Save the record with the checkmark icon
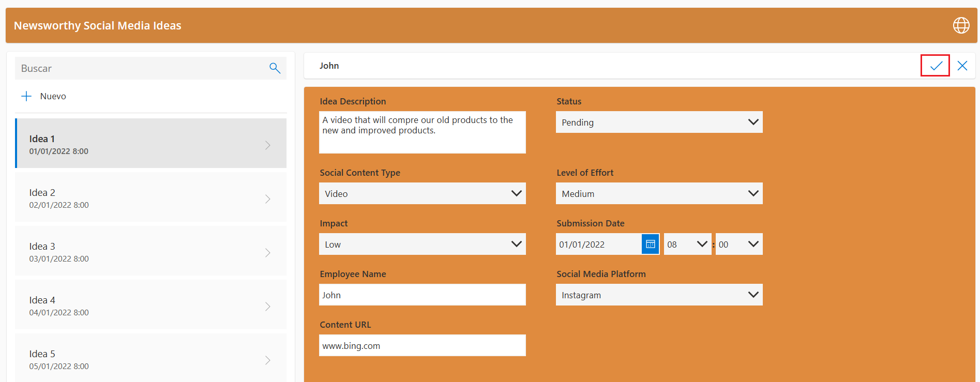The height and width of the screenshot is (382, 980). [936, 66]
